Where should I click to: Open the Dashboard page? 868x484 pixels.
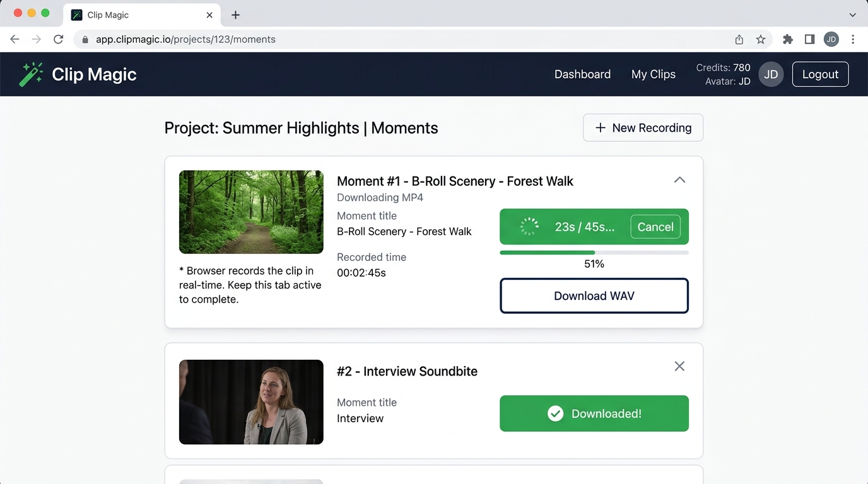point(582,74)
